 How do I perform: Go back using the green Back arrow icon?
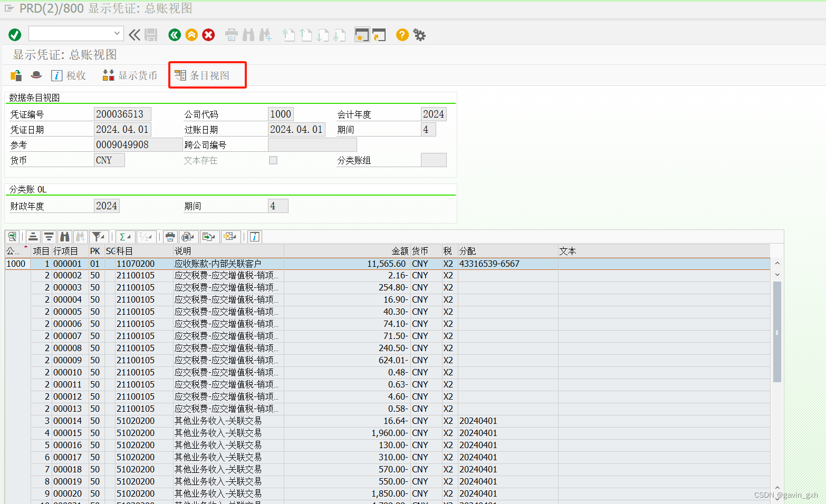point(175,35)
